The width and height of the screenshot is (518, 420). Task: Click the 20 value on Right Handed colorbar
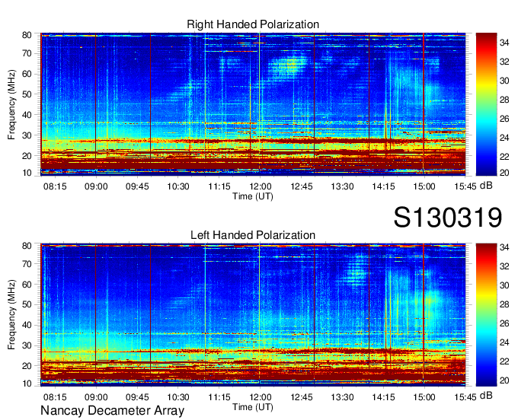[504, 173]
